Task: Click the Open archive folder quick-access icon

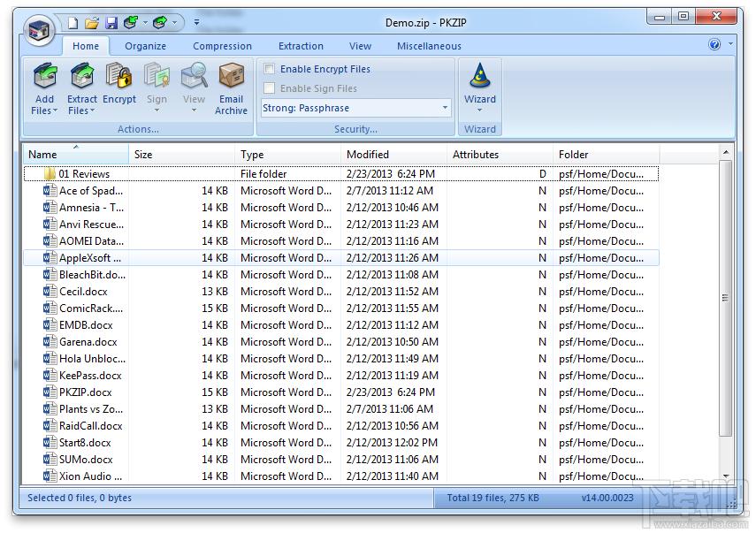Action: [92, 23]
